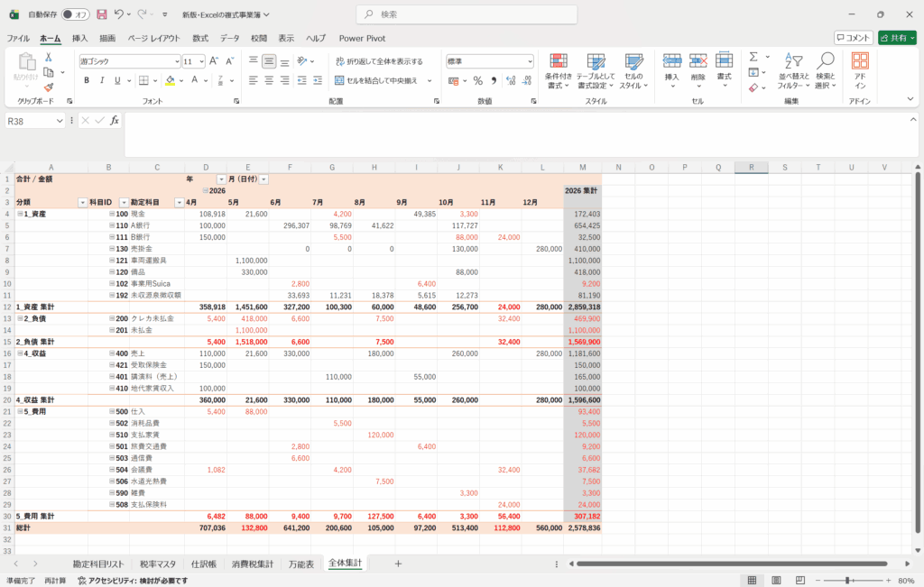Toggle Bold formatting
The image size is (924, 587).
click(x=87, y=80)
